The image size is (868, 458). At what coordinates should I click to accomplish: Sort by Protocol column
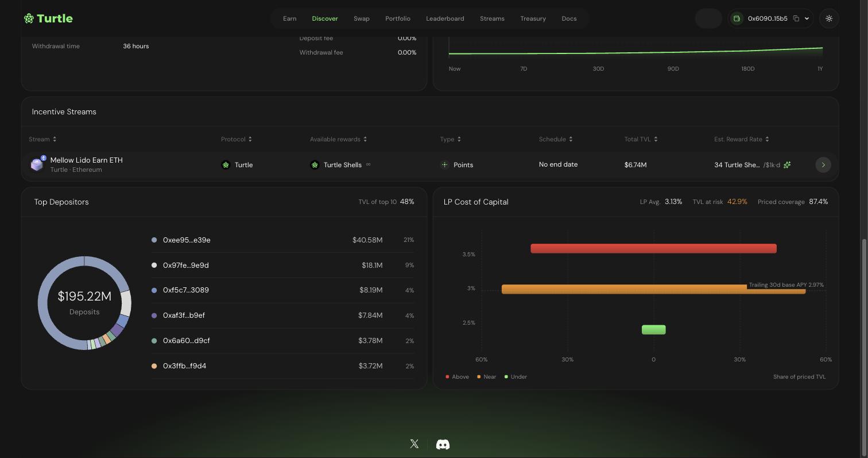point(237,139)
